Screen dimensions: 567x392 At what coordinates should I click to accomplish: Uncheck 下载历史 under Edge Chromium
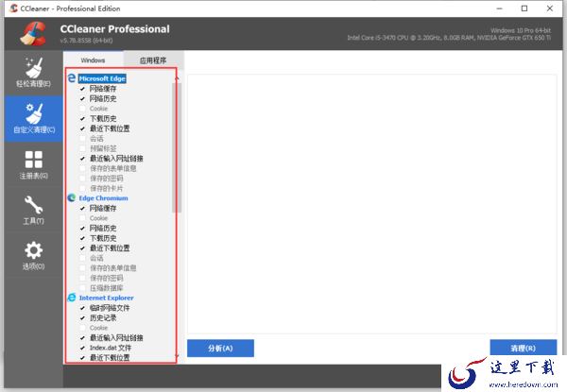tap(82, 238)
